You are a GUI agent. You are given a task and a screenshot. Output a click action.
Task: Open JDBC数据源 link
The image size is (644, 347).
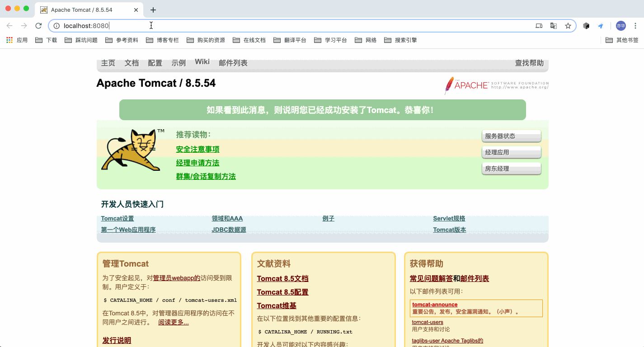coord(229,230)
